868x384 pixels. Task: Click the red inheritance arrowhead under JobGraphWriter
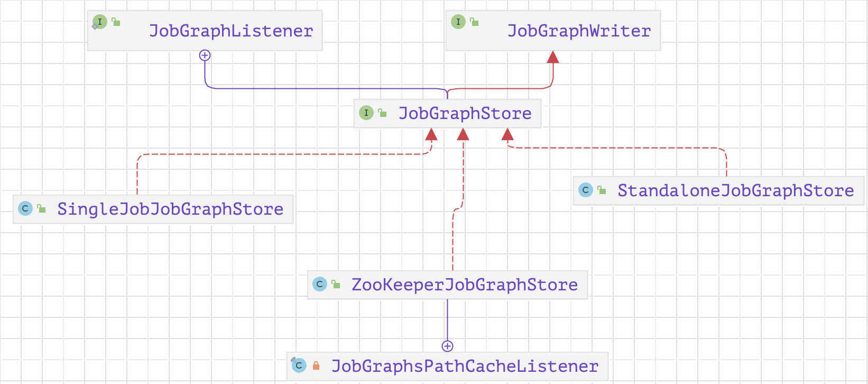click(553, 57)
